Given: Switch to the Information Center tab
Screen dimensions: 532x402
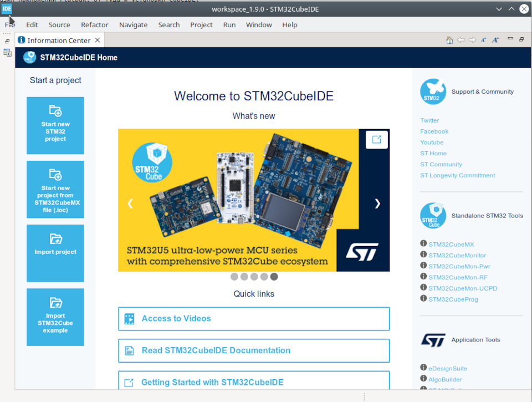Looking at the screenshot, I should pyautogui.click(x=58, y=39).
